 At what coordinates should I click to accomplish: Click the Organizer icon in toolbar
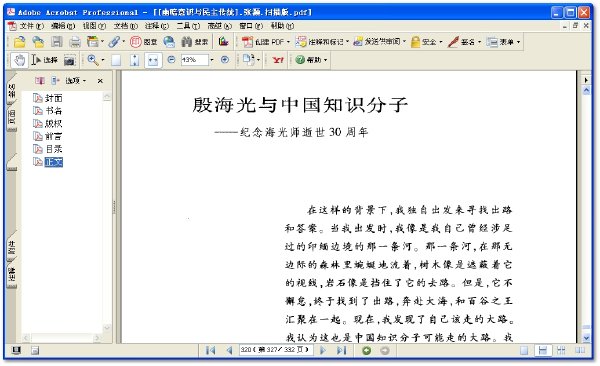point(92,41)
